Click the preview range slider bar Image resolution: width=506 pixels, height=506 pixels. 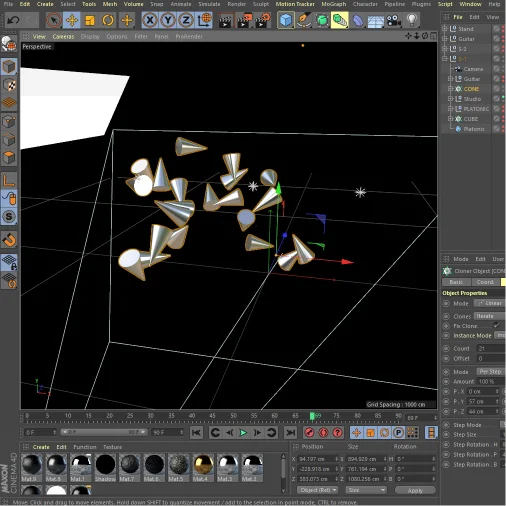pos(104,432)
